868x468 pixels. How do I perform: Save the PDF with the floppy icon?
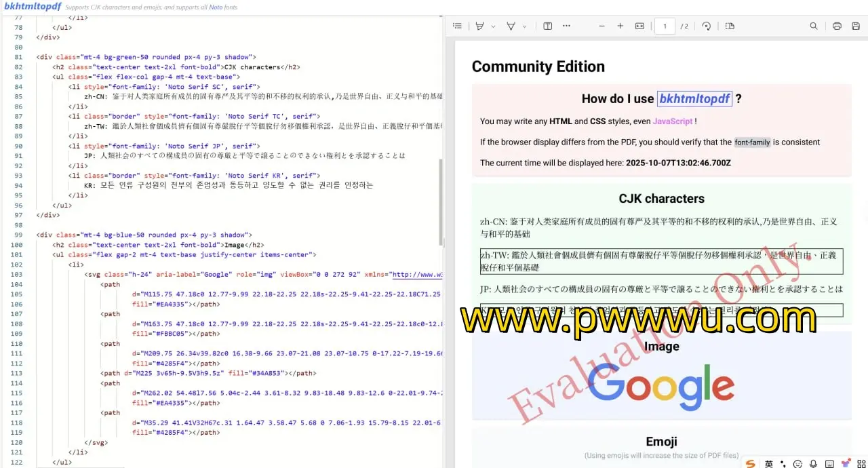pyautogui.click(x=856, y=26)
